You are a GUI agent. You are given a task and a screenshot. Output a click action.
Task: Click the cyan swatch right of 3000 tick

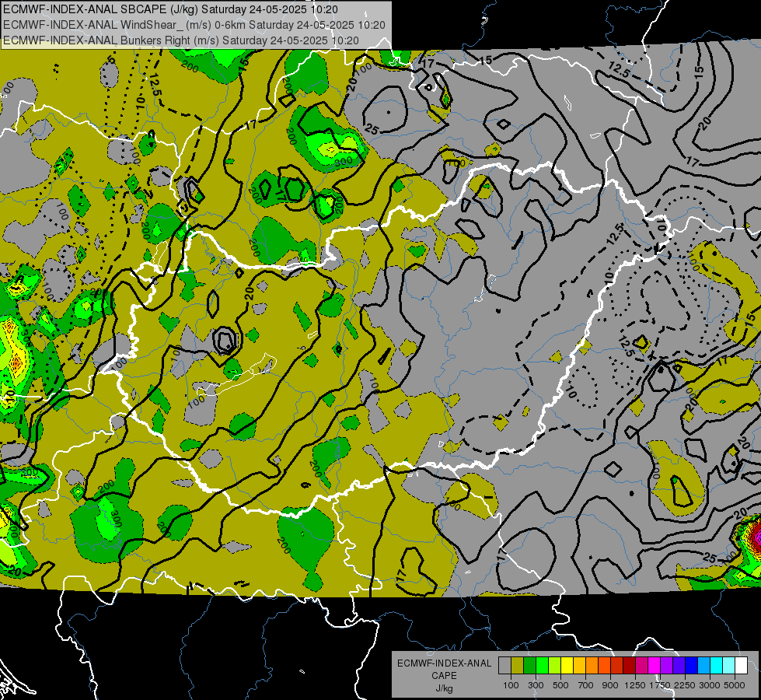[717, 666]
